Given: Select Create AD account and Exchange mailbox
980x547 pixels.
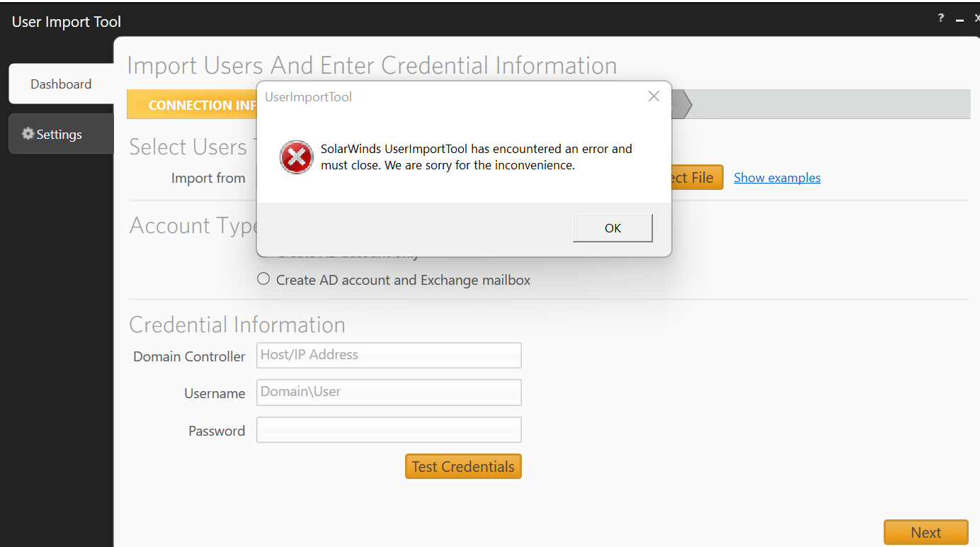Looking at the screenshot, I should click(263, 279).
